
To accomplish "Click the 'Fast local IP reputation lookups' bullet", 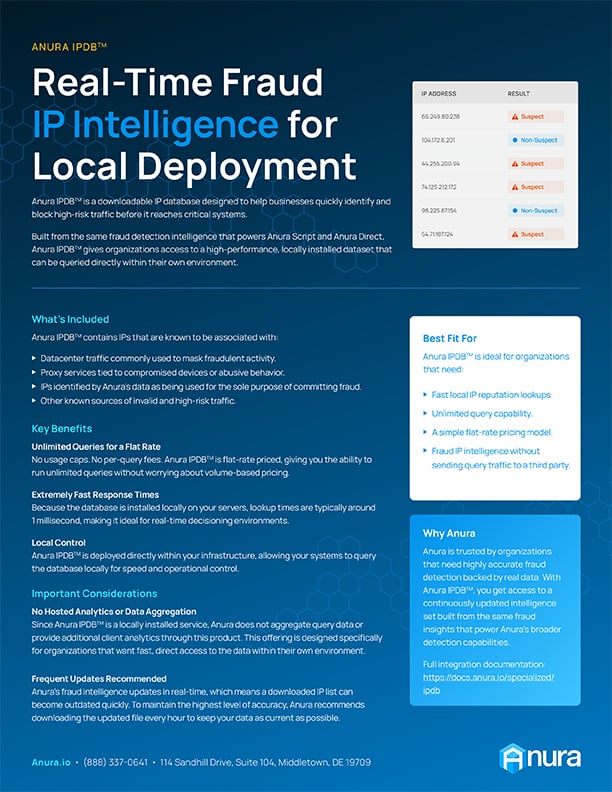I will (x=487, y=394).
